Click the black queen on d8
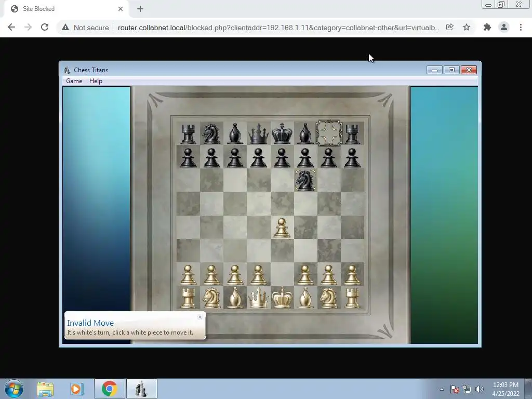Screen dimensions: 532x399 [259, 134]
